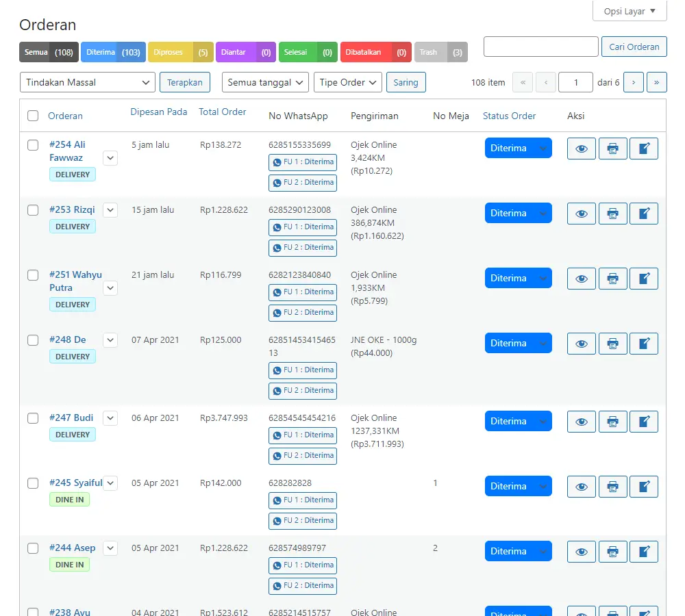The width and height of the screenshot is (685, 616).
Task: Sort by Orderan column header
Action: click(x=65, y=116)
